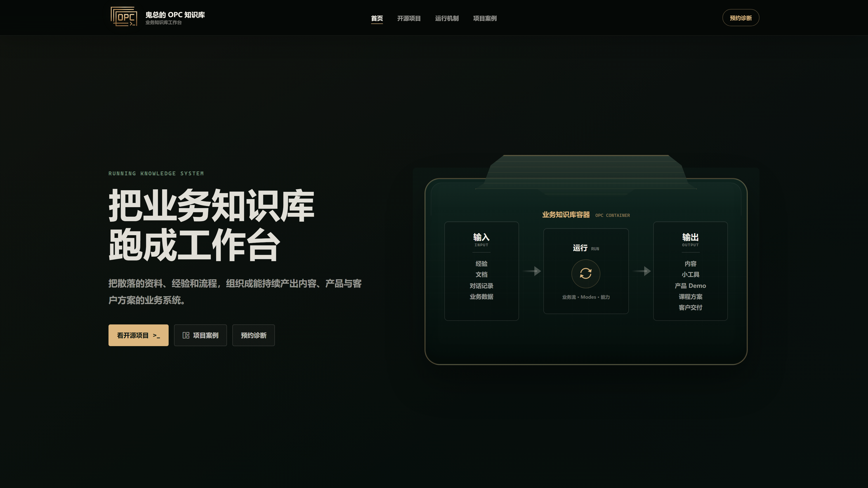The height and width of the screenshot is (488, 868).
Task: Go to 开源项目 in the navigation
Action: (409, 18)
